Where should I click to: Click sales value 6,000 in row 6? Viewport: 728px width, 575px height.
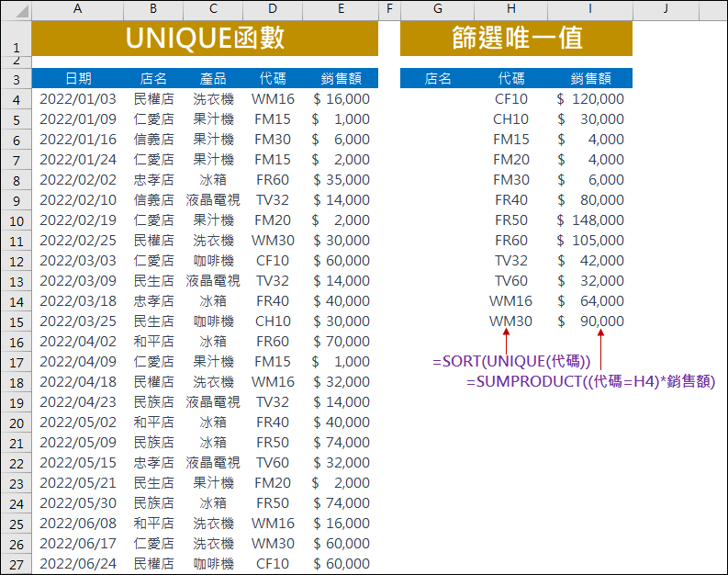coord(342,140)
